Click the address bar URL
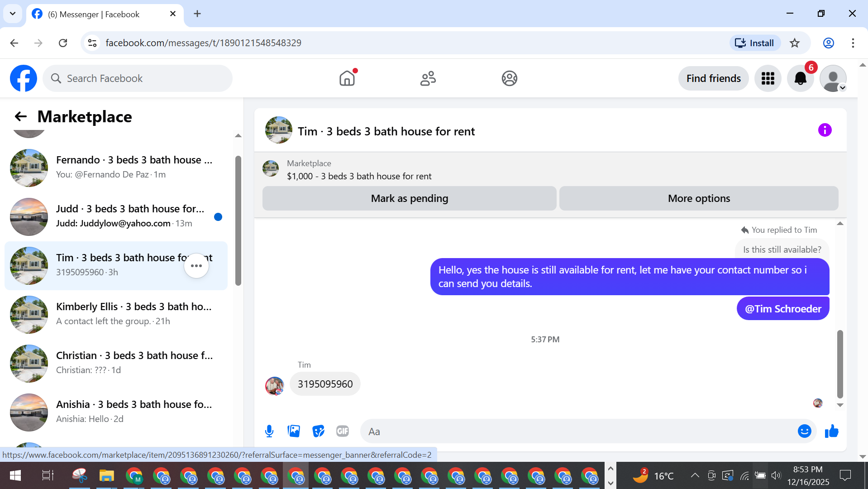This screenshot has width=868, height=489. (x=203, y=43)
